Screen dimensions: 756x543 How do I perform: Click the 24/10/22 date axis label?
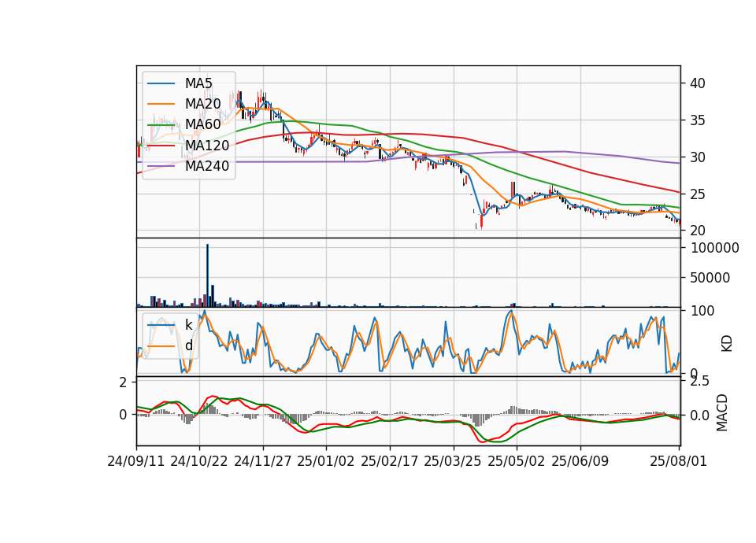(x=199, y=461)
